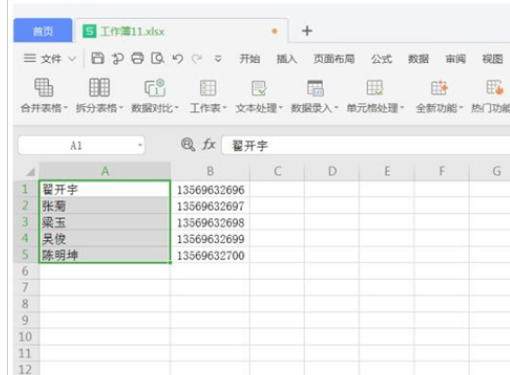The width and height of the screenshot is (510, 375).
Task: Click the 全新功能 icon
Action: pos(439,88)
